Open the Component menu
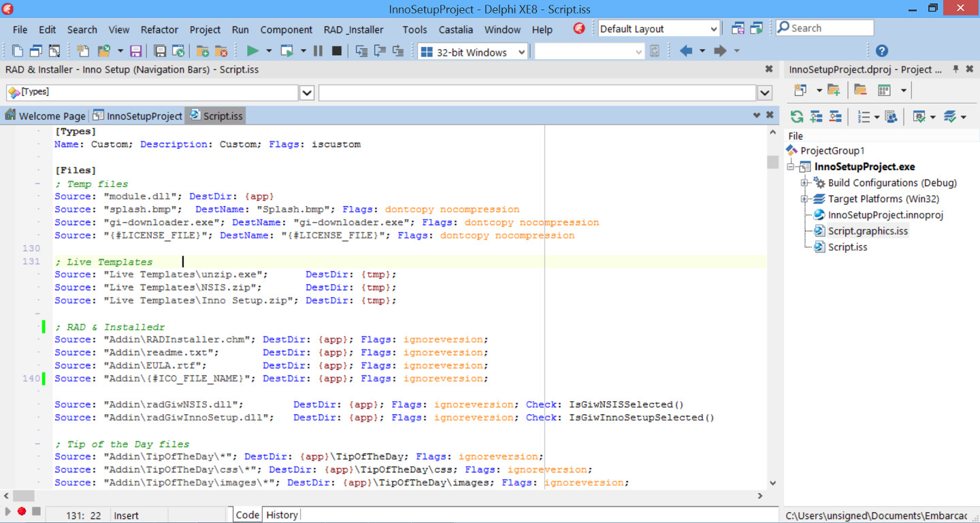Screen dimensions: 980x523 pos(287,29)
